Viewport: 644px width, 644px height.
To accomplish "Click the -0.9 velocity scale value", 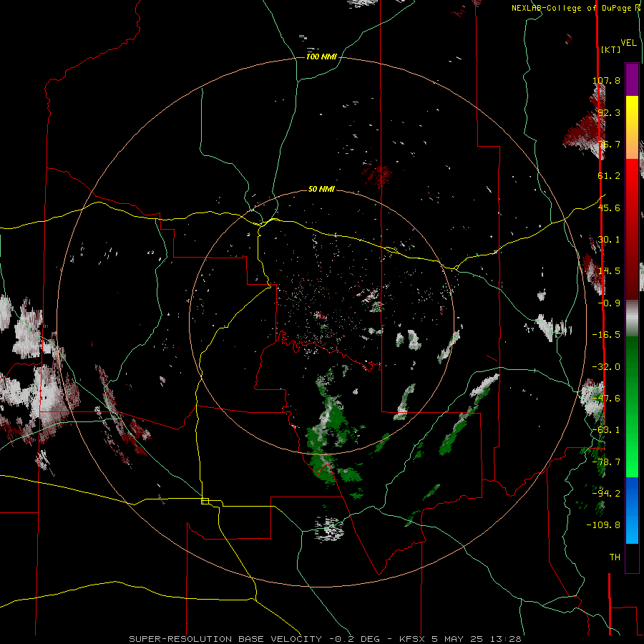I will coord(609,303).
